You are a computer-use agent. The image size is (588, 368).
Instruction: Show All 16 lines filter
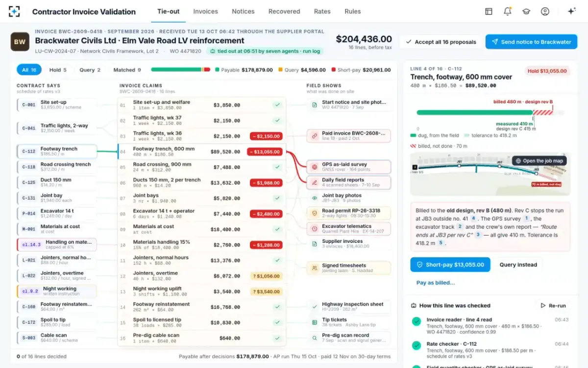[x=29, y=70]
